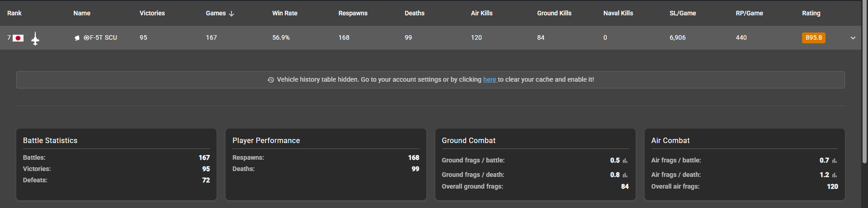868x208 pixels.
Task: Click the history icon in the notice
Action: [x=271, y=80]
